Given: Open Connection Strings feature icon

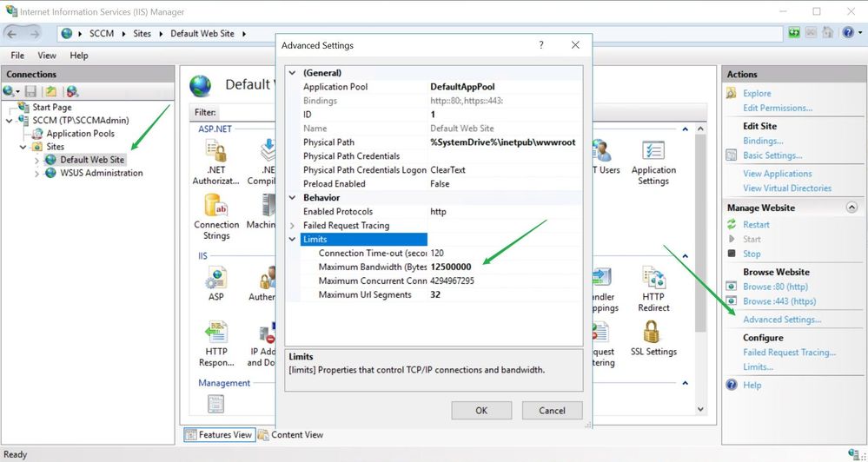Looking at the screenshot, I should pyautogui.click(x=215, y=205).
